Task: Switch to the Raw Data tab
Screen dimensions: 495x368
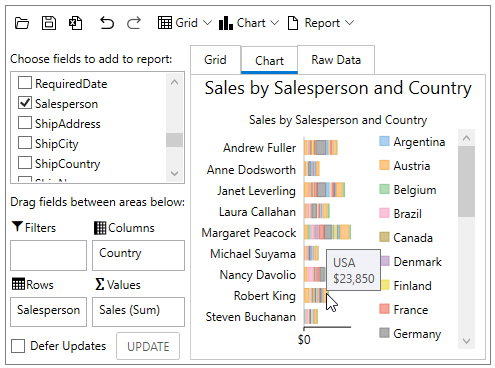Action: pyautogui.click(x=336, y=60)
